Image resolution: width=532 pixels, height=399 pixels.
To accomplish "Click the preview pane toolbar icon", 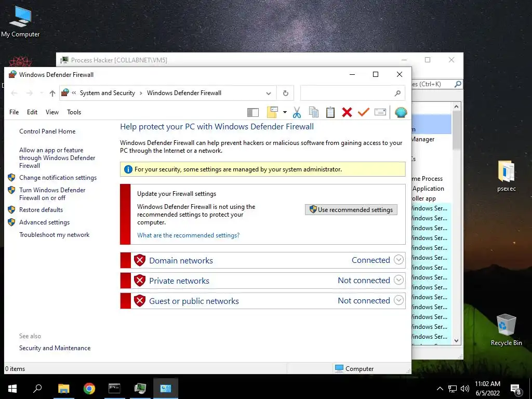I will 253,112.
